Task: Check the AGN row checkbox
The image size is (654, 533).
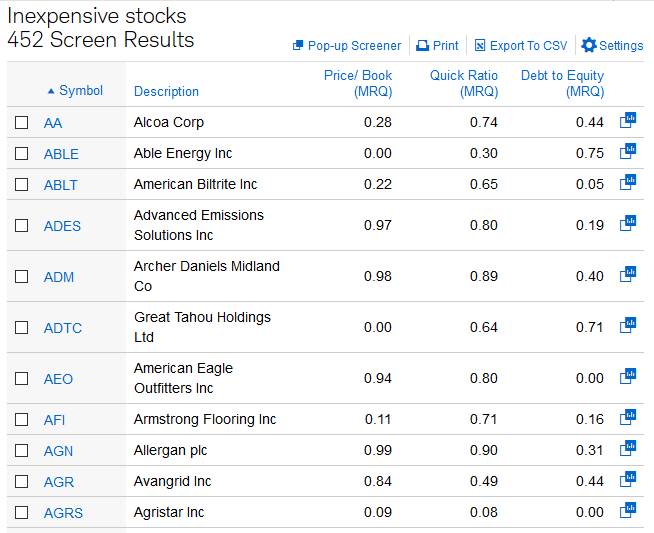Action: [x=22, y=450]
